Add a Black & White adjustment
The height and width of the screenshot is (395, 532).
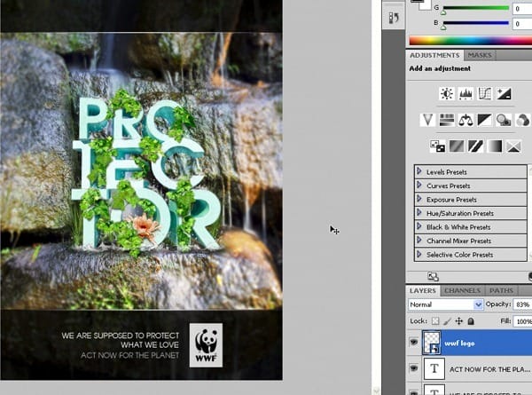[484, 120]
